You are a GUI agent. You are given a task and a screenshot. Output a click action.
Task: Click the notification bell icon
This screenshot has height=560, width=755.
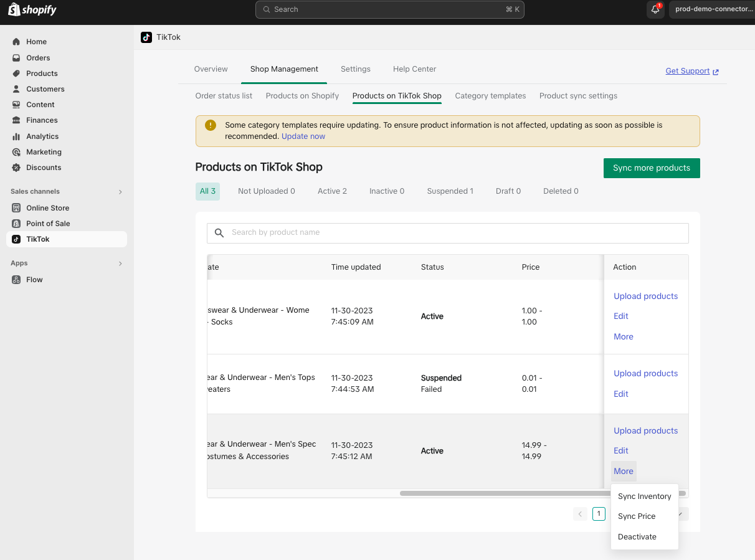coord(655,9)
